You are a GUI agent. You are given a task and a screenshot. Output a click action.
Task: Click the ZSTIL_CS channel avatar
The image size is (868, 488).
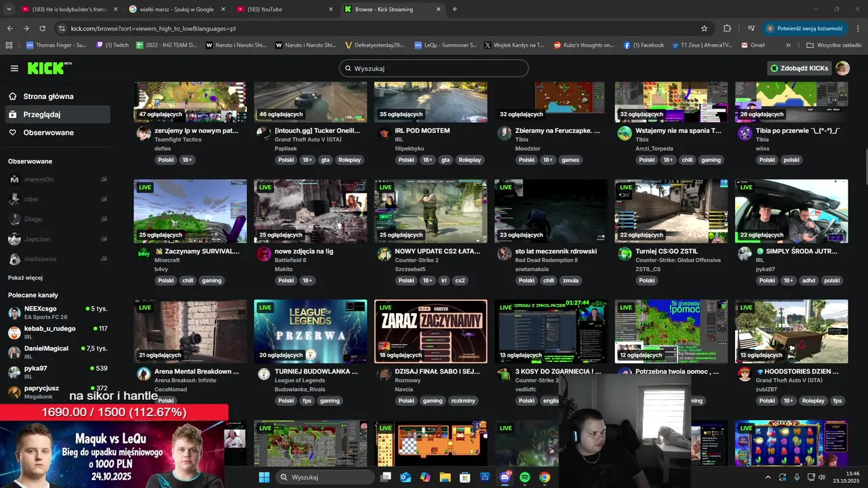click(625, 254)
